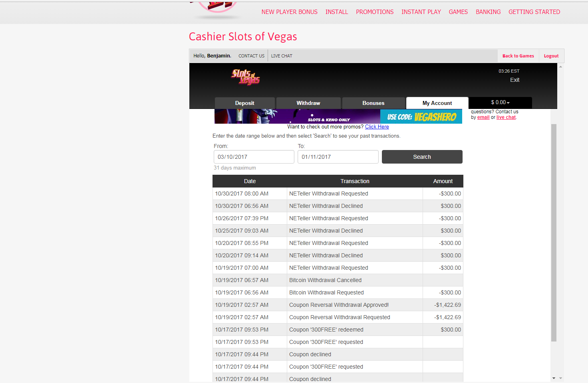Click the Amount column header
588x383 pixels.
coord(443,181)
